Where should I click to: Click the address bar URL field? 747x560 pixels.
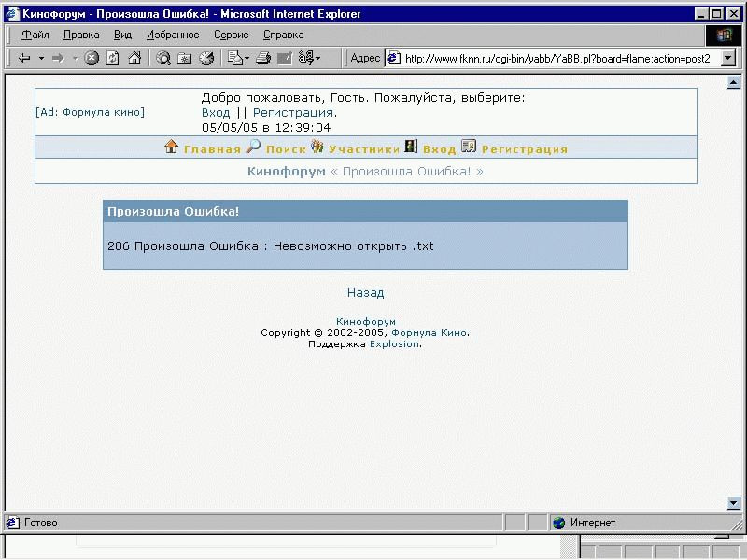point(557,59)
